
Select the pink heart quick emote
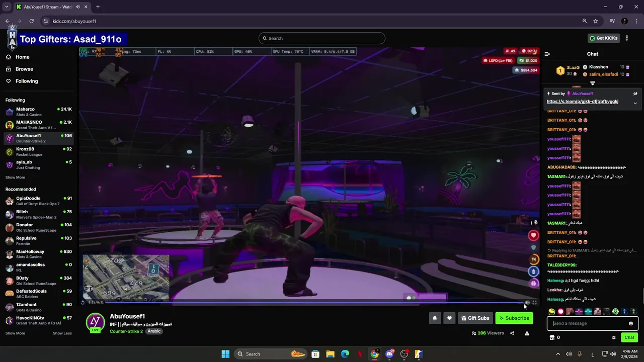[x=561, y=312]
